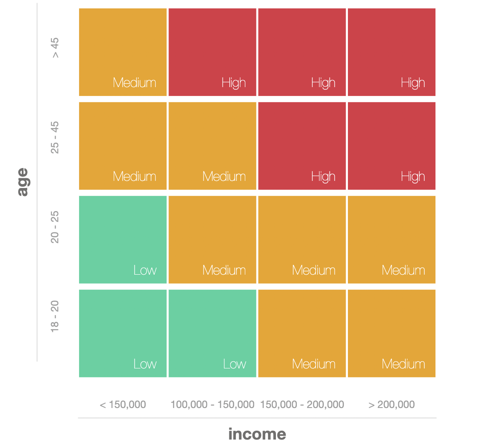
Task: Select the 'age' axis title
Action: click(22, 182)
